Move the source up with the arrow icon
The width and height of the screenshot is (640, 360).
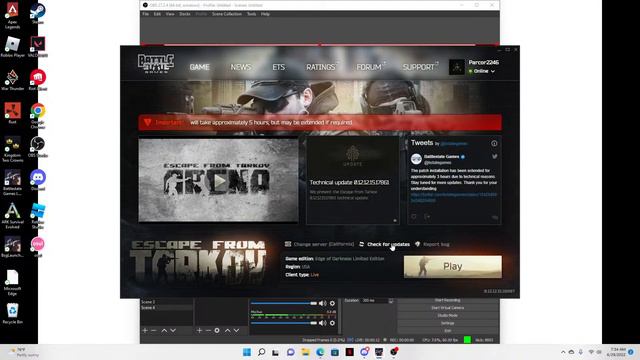[x=227, y=330]
